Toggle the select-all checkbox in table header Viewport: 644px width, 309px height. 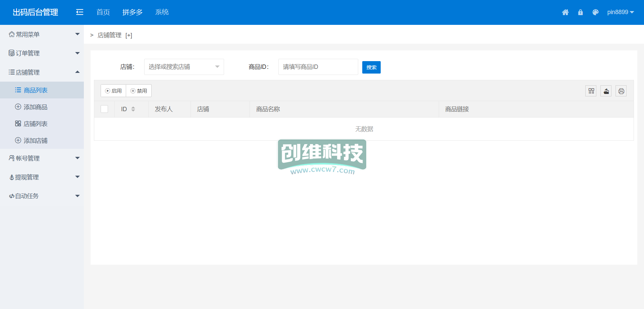click(x=104, y=109)
